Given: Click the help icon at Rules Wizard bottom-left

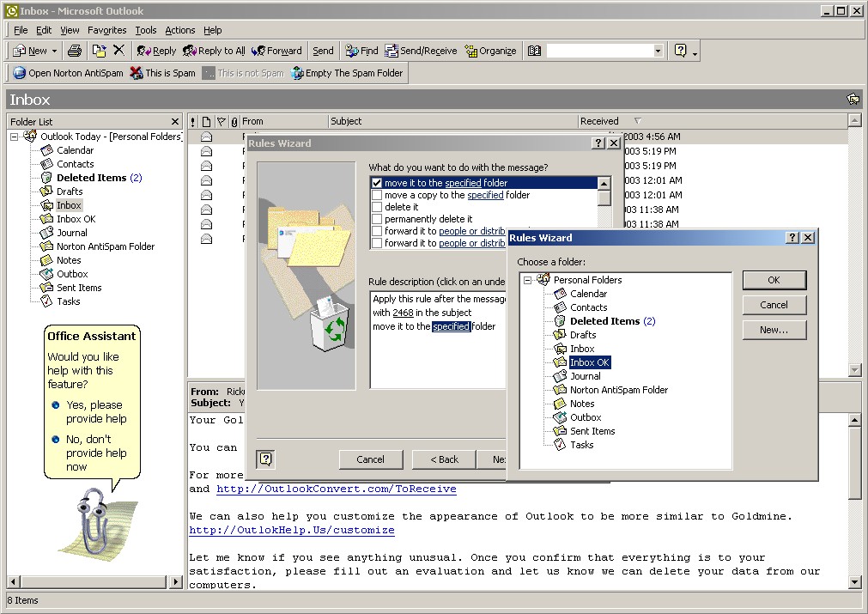Looking at the screenshot, I should point(265,459).
